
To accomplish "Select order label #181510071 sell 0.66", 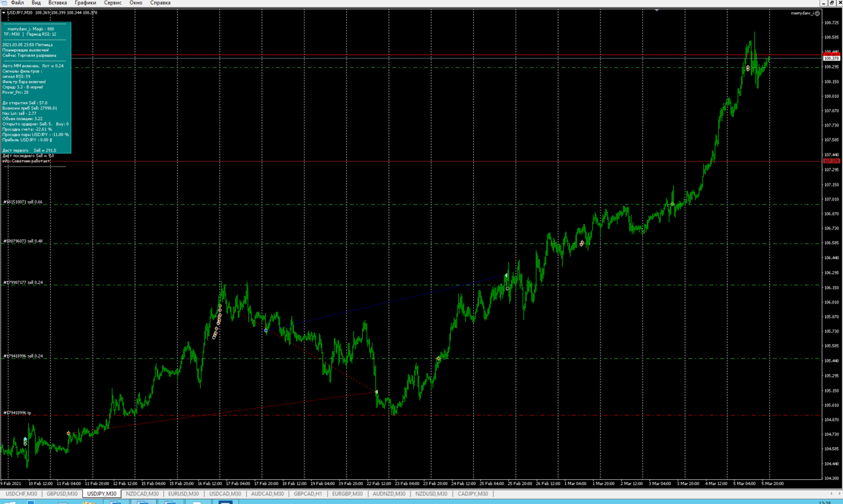I will 23,202.
